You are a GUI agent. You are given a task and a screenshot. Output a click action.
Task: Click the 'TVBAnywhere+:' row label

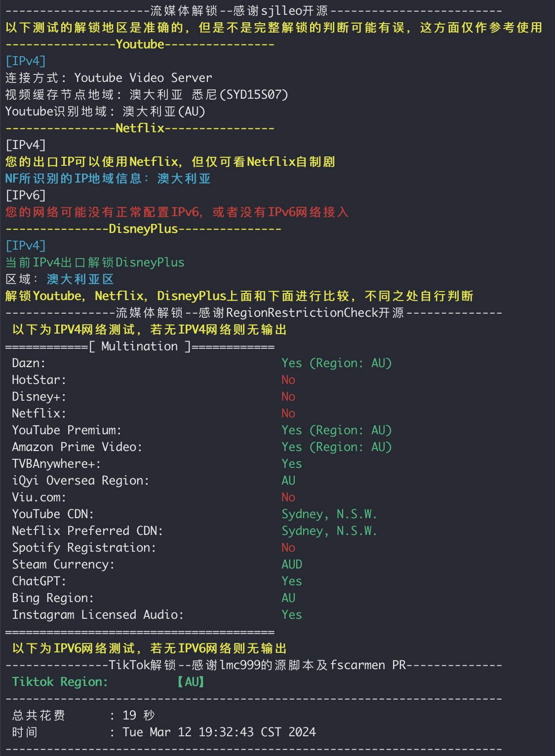pyautogui.click(x=56, y=464)
